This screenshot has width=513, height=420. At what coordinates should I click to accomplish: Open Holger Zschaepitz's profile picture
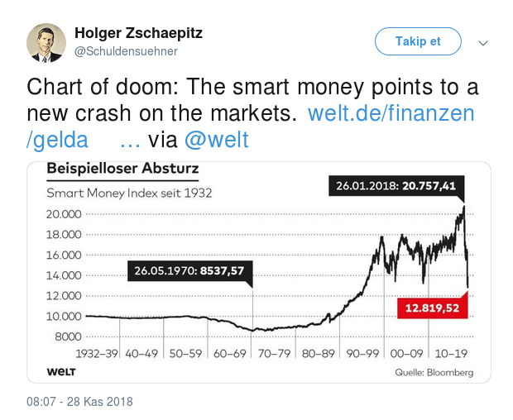46,43
